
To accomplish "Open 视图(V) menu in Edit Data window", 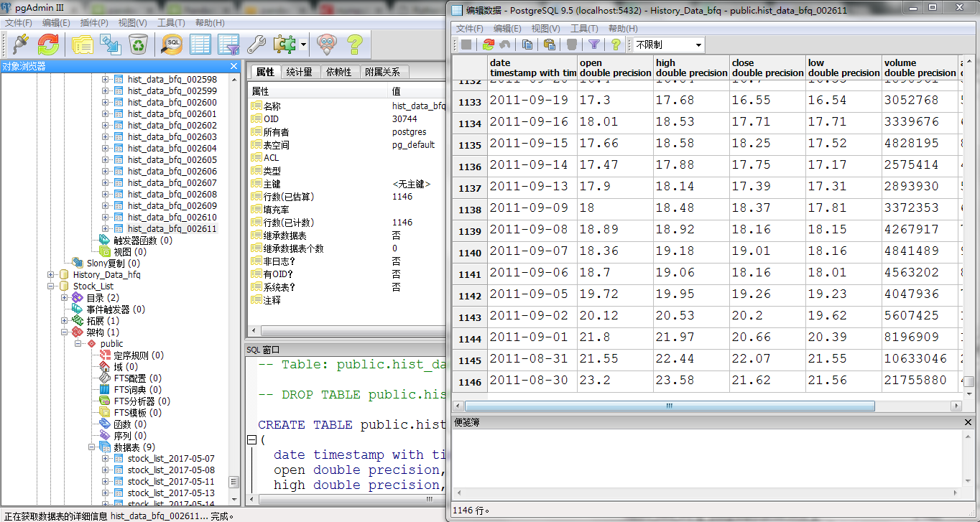I will click(545, 29).
